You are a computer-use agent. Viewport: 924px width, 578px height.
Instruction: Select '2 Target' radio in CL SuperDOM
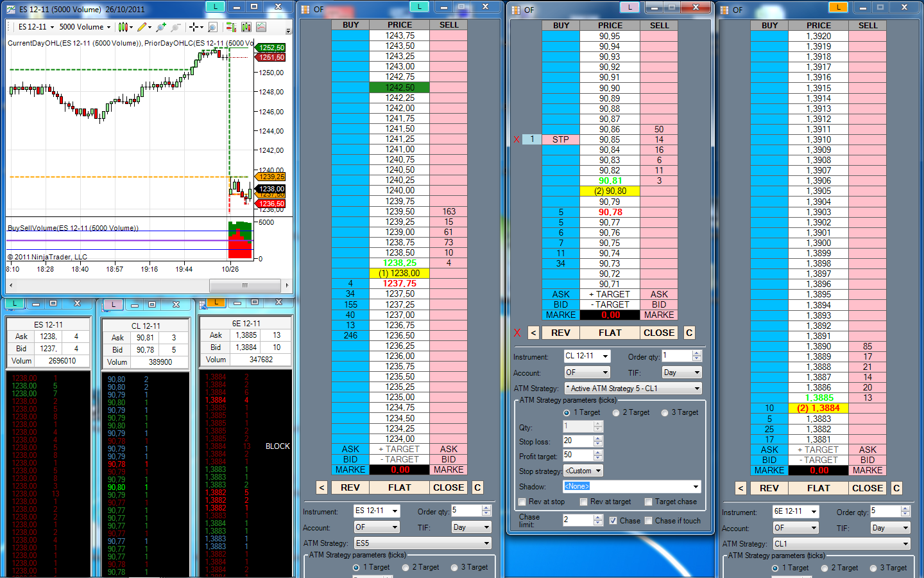click(616, 413)
